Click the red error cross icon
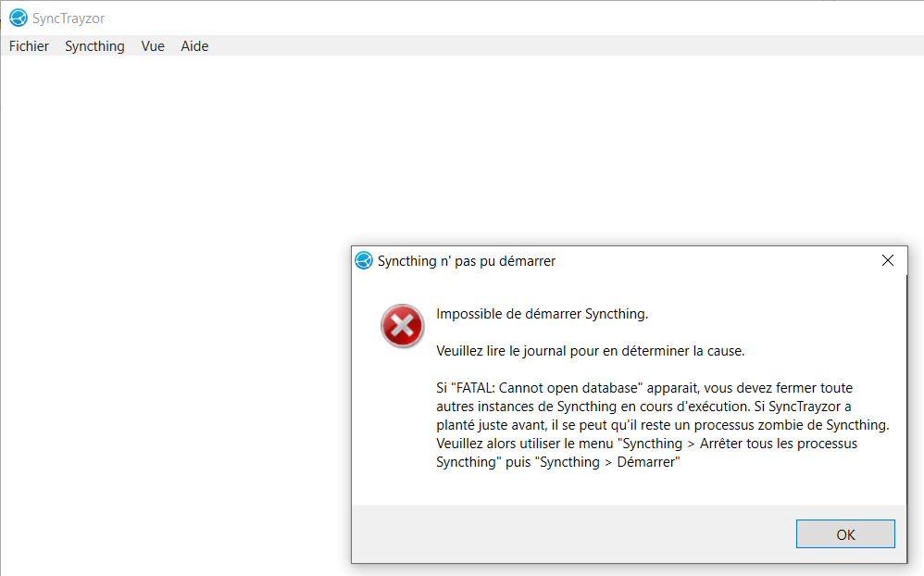924x576 pixels. coord(402,326)
